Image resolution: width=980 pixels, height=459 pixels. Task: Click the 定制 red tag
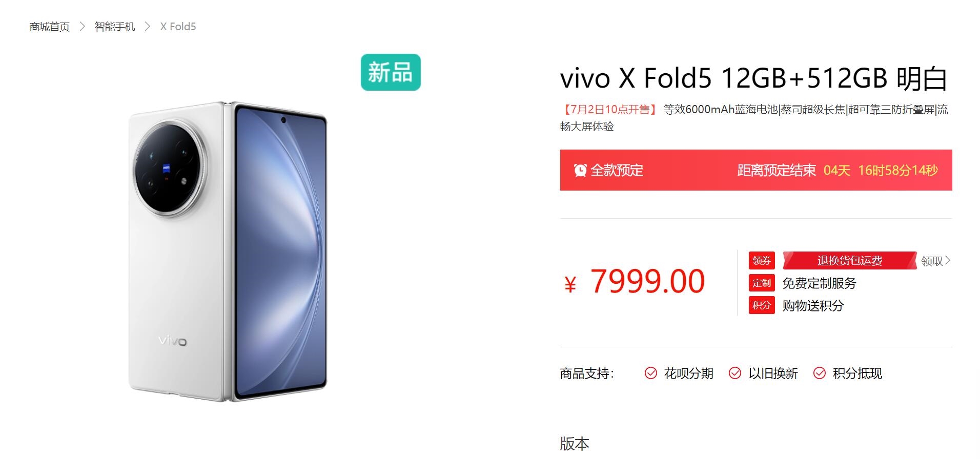coord(762,283)
